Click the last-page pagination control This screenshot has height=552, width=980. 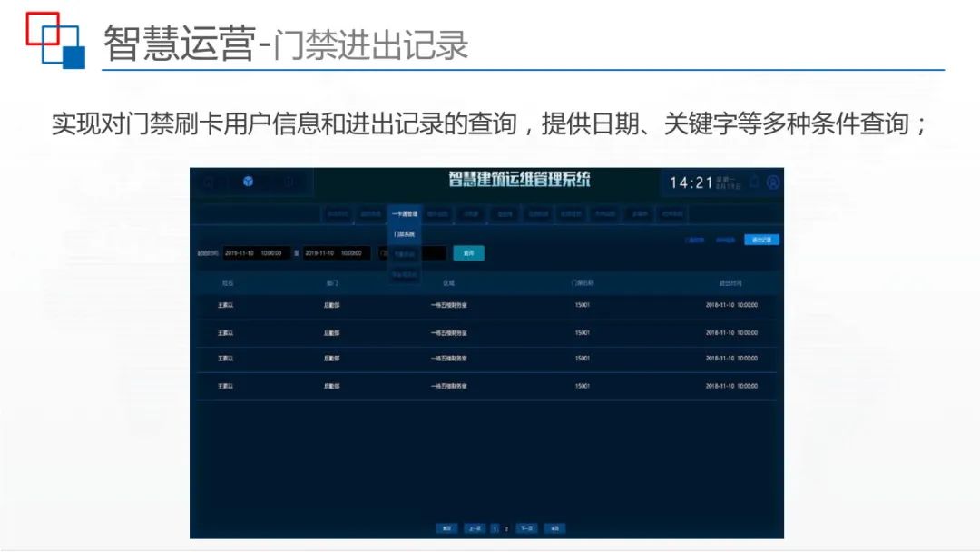coord(554,528)
